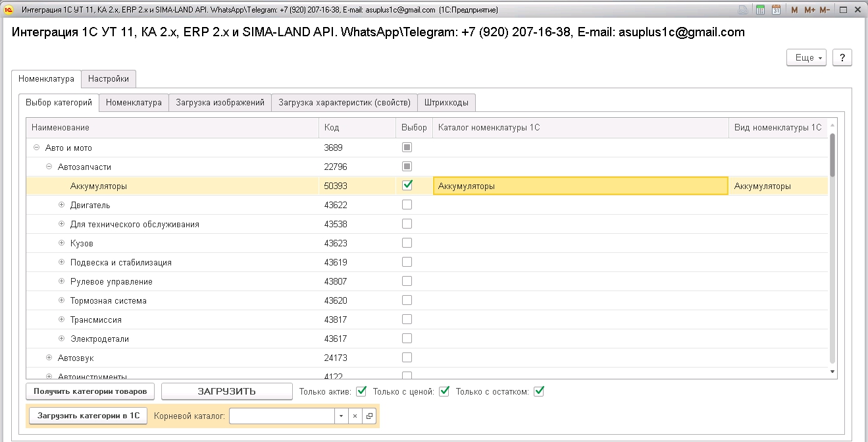This screenshot has width=868, height=442.
Task: Select code 22796 cell
Action: coord(357,167)
